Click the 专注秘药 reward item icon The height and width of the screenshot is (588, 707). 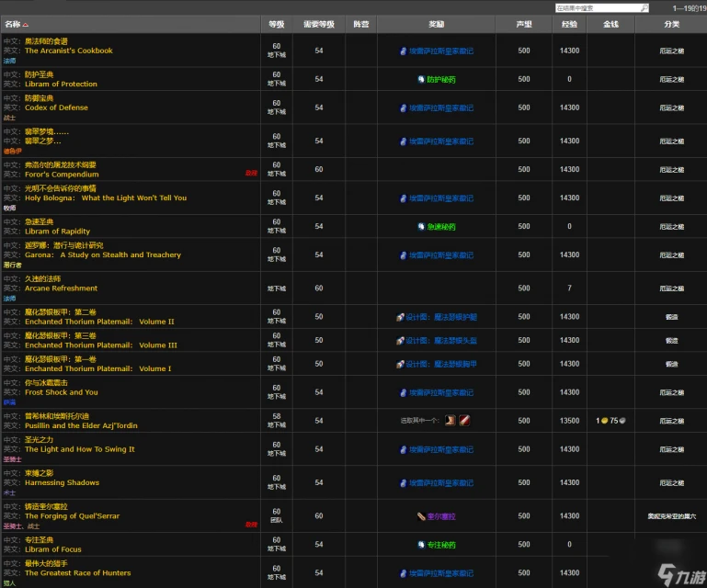pyautogui.click(x=421, y=544)
